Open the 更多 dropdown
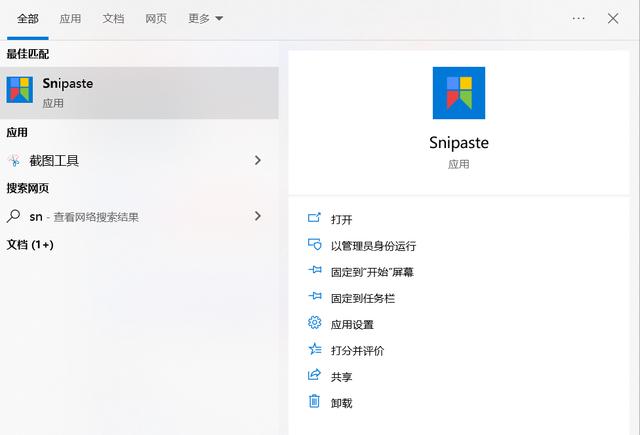 205,19
